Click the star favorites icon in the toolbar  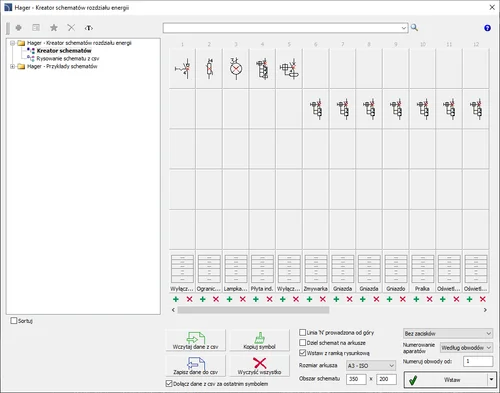pyautogui.click(x=54, y=28)
